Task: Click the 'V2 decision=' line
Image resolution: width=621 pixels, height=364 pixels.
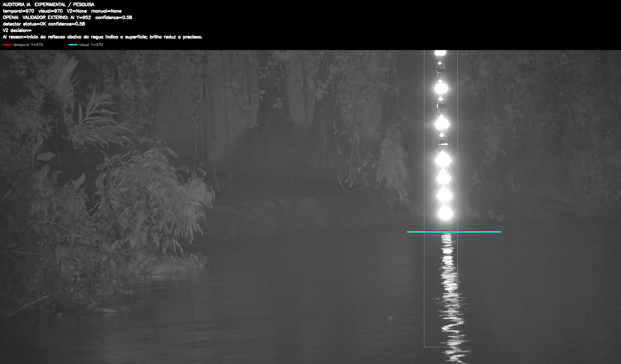Action: [x=17, y=30]
